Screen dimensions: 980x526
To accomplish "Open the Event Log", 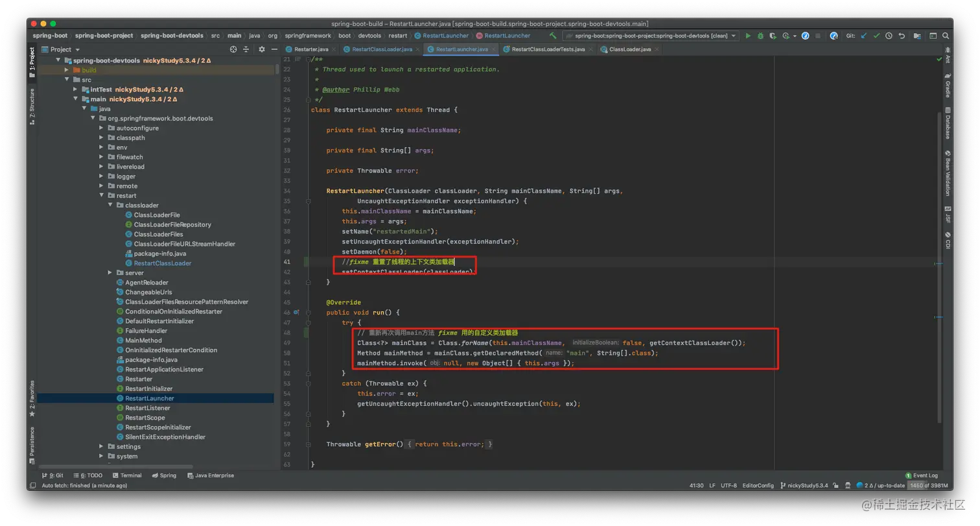I will [x=921, y=475].
